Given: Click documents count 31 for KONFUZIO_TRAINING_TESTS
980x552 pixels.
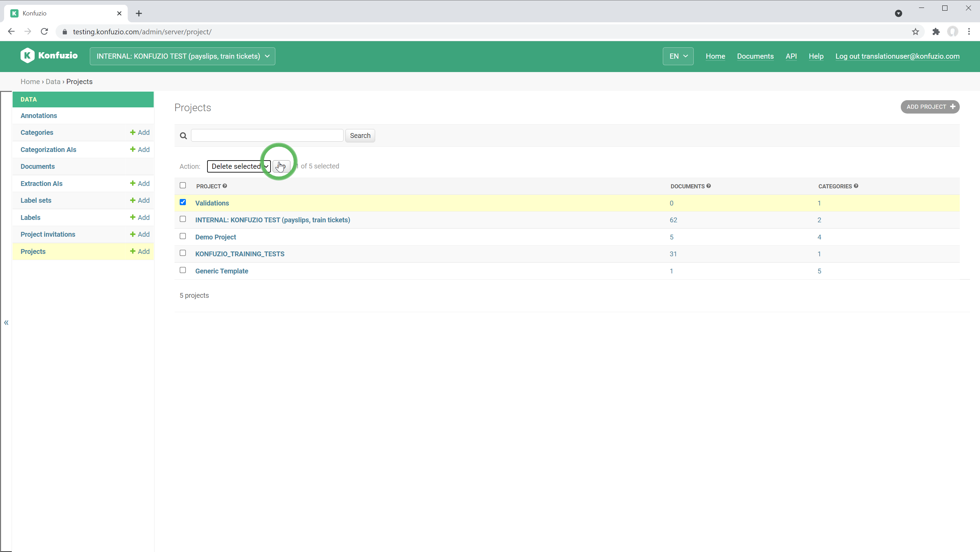Looking at the screenshot, I should 673,254.
